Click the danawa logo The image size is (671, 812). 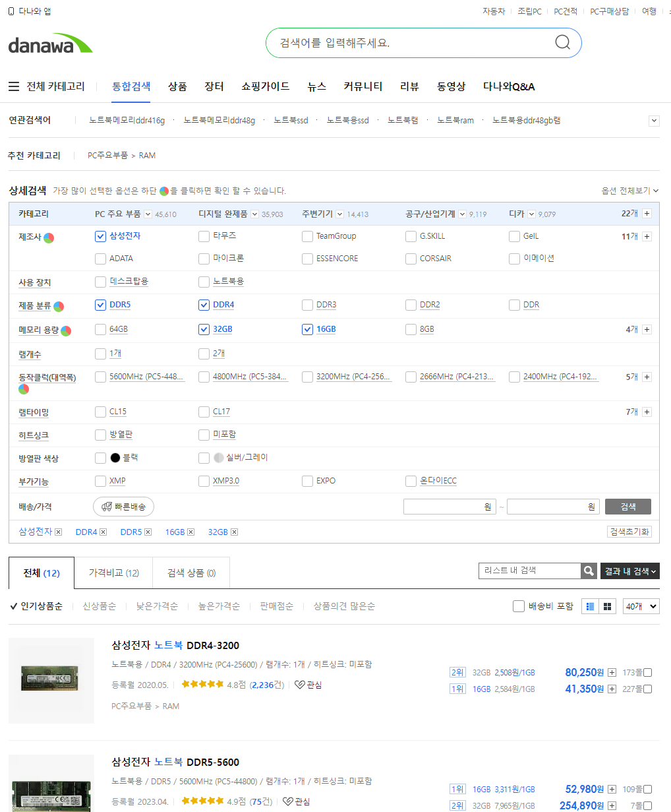51,43
